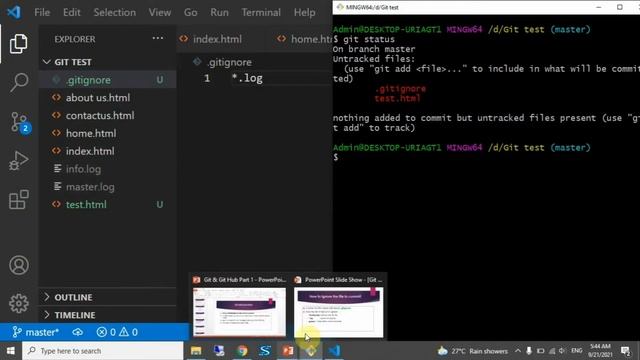Select home.html in the explorer tree
Image resolution: width=640 pixels, height=360 pixels.
[108, 133]
